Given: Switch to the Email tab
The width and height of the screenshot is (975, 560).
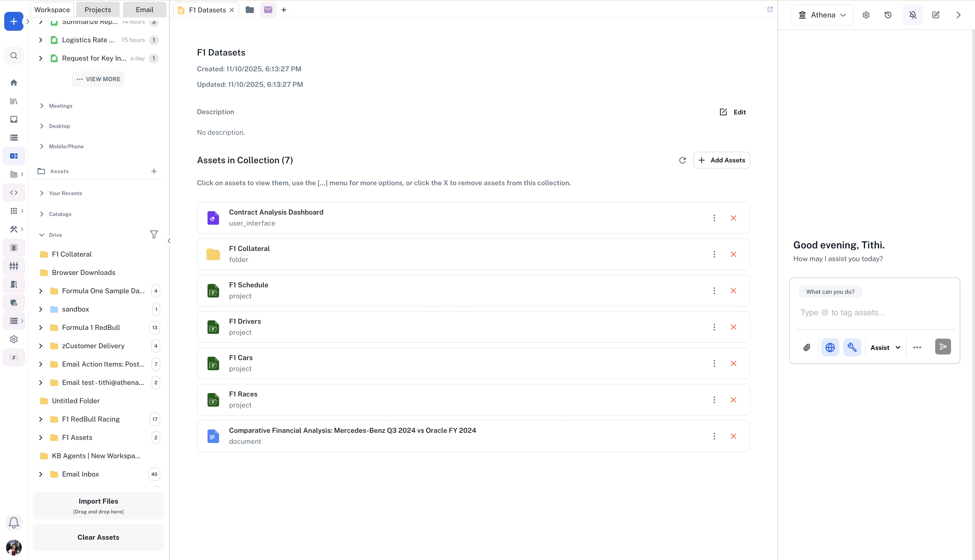Looking at the screenshot, I should pyautogui.click(x=144, y=10).
